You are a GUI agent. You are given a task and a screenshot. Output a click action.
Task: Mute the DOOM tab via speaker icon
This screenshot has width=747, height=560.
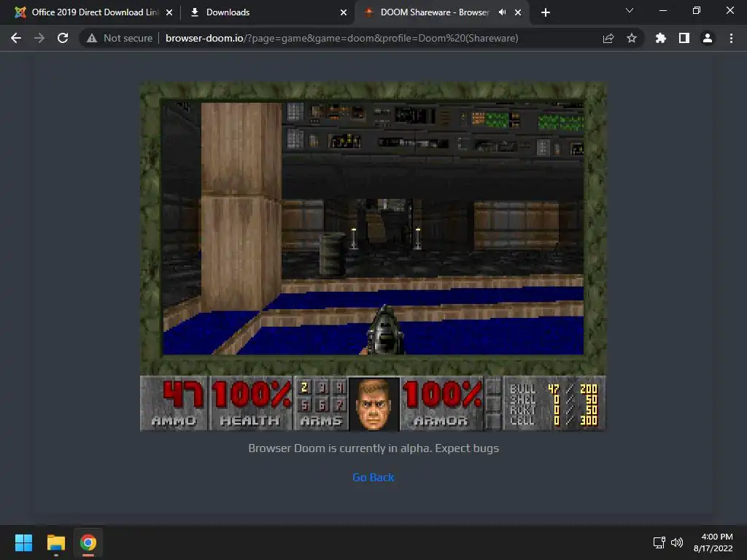pos(502,12)
